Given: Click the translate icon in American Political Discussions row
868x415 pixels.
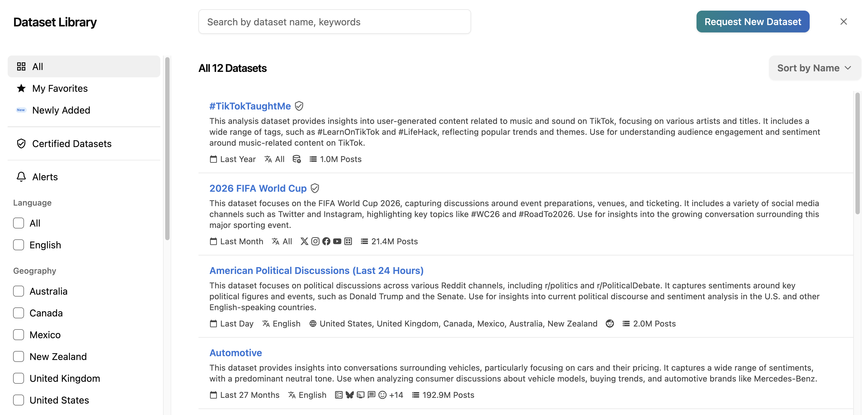Looking at the screenshot, I should 266,324.
